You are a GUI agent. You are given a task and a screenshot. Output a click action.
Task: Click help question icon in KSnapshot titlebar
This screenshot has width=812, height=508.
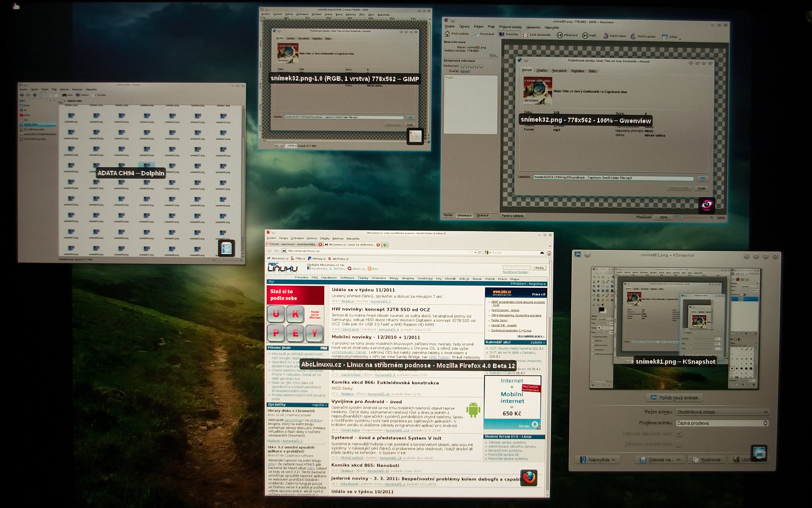point(746,256)
